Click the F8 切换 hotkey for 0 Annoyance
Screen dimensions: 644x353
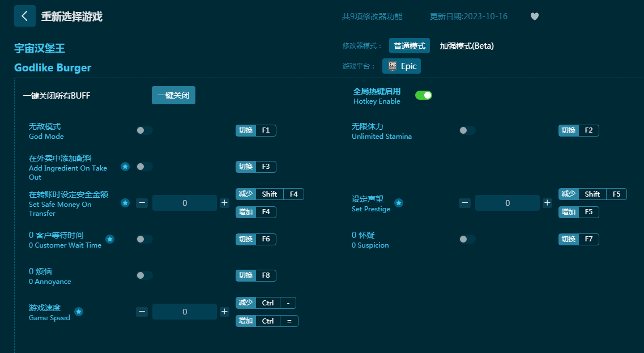256,275
